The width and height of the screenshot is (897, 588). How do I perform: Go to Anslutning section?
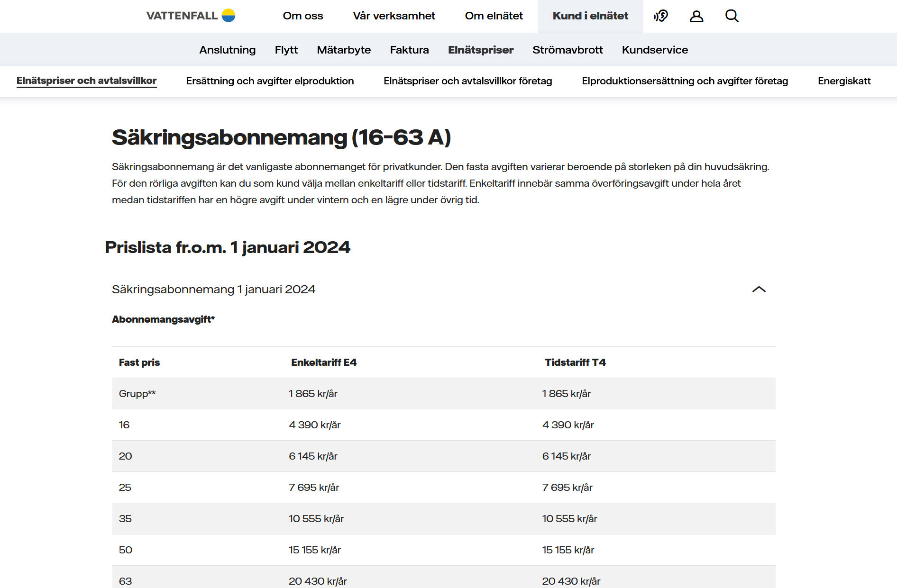[227, 50]
